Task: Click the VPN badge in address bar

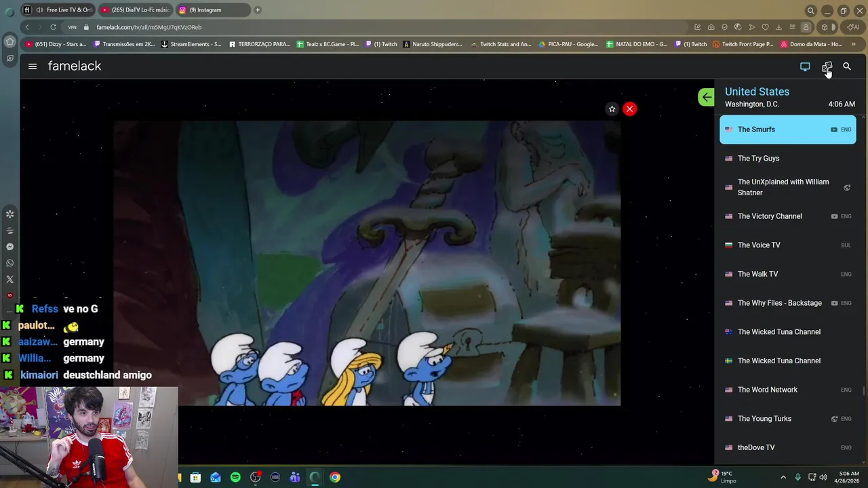Action: [x=73, y=27]
